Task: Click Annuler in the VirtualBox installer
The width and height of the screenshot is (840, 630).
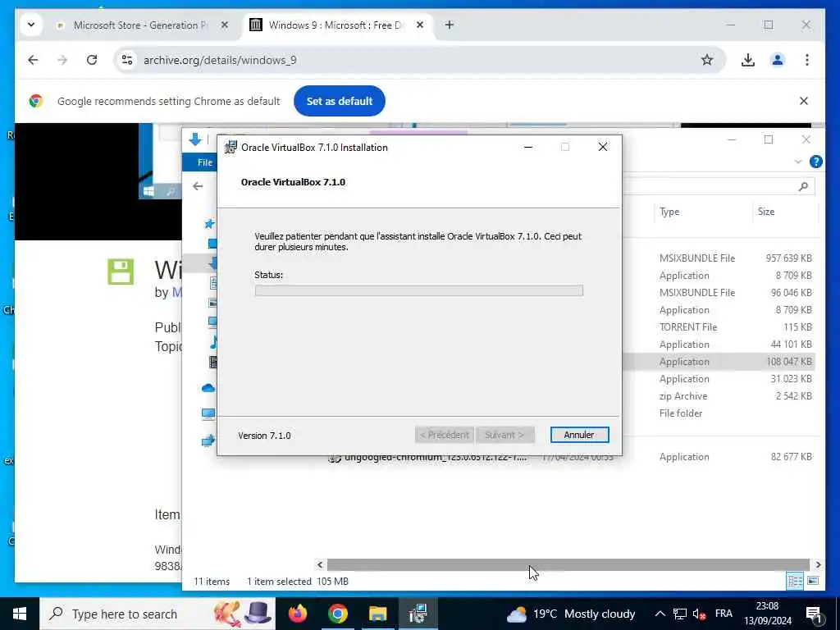Action: tap(579, 435)
